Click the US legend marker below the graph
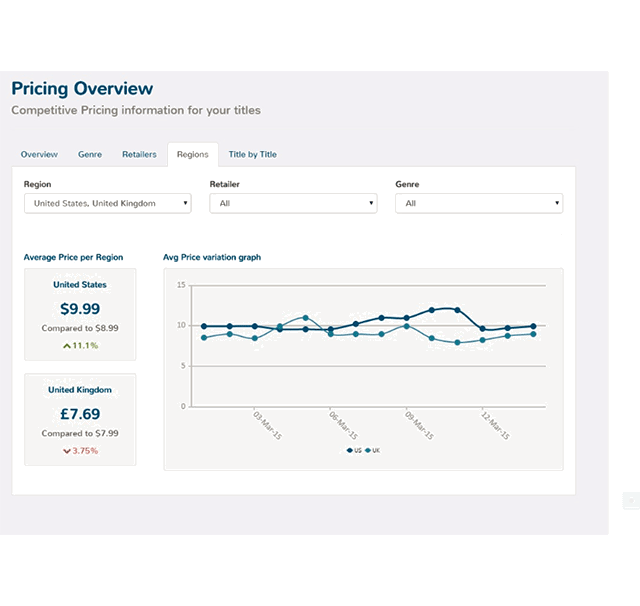 coord(350,451)
